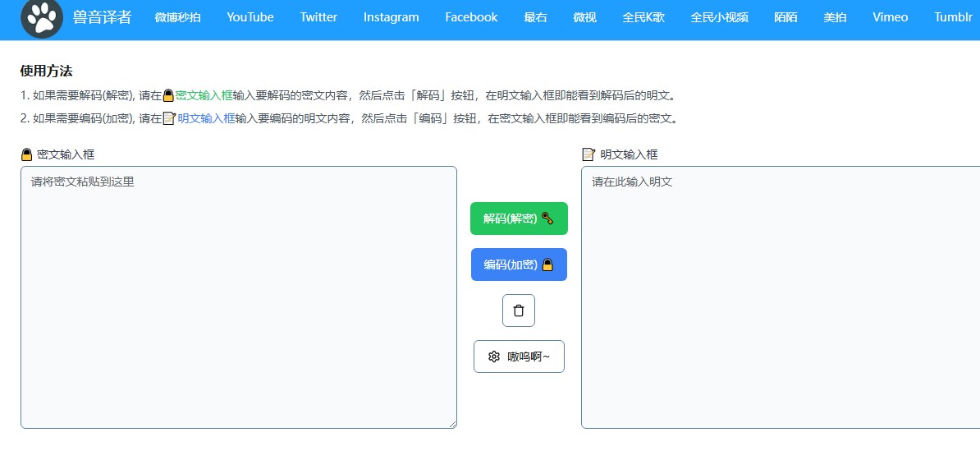Click the paw print logo icon
This screenshot has width=980, height=451.
tap(42, 17)
